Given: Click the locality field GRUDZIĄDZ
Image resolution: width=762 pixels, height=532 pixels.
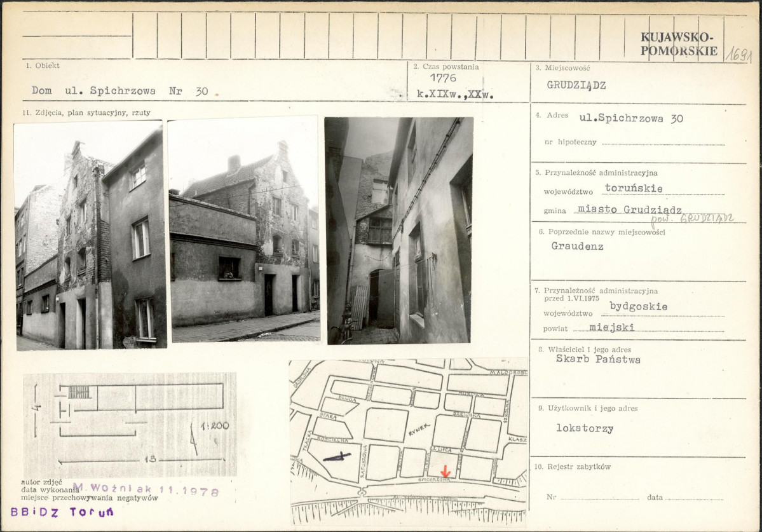Looking at the screenshot, I should coord(576,85).
